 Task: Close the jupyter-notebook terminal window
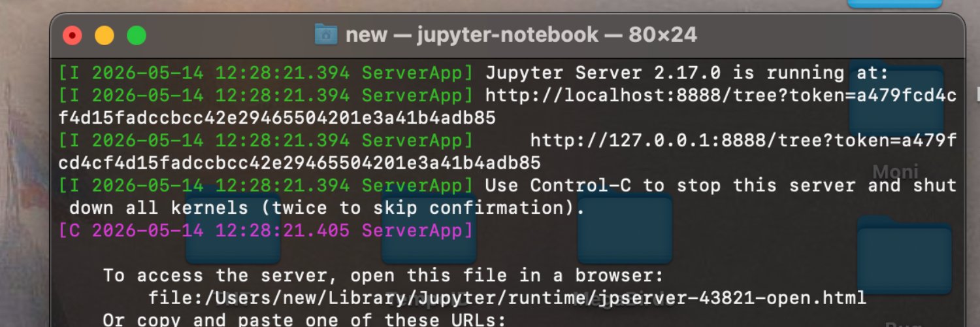72,35
